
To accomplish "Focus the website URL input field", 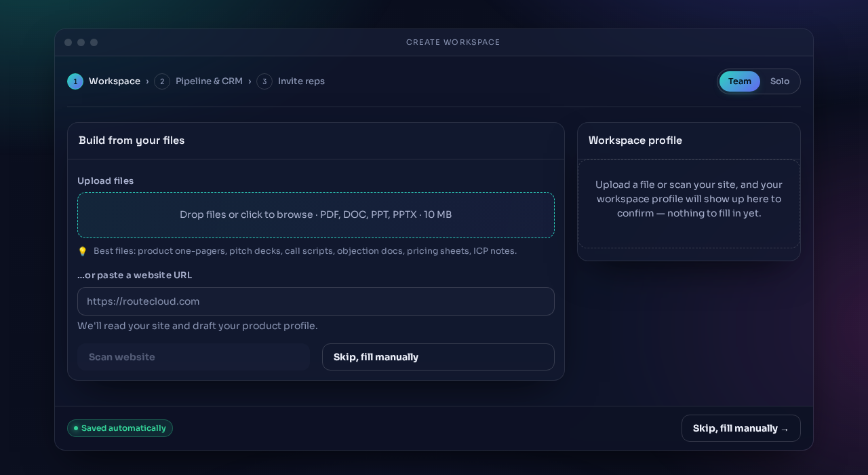I will [x=316, y=301].
